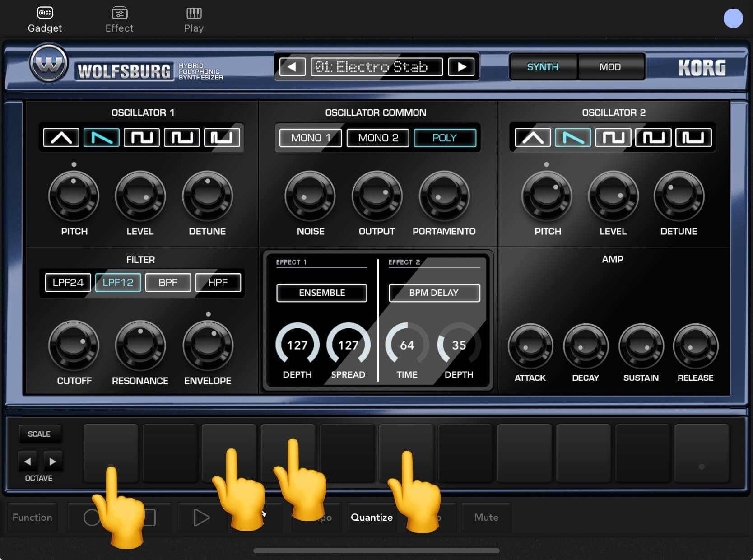Viewport: 753px width, 560px height.
Task: Click the amp SUSTAIN knob
Action: 641,346
